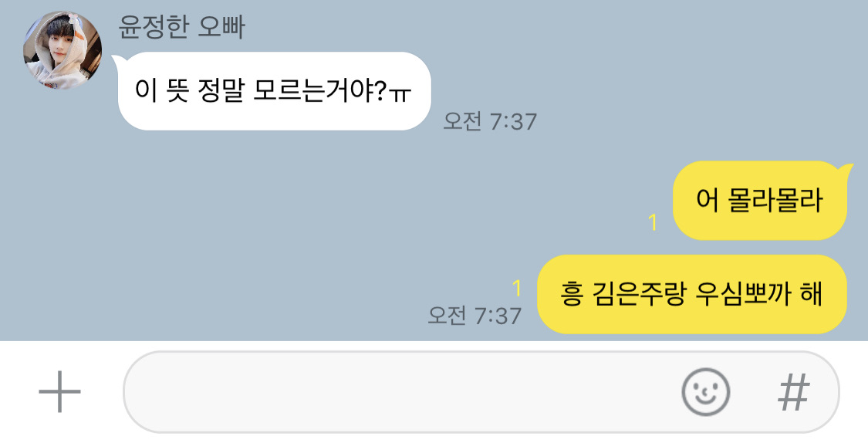Click the unread count 1 beside '어 몰라몰라'
The image size is (868, 443).
[x=652, y=222]
